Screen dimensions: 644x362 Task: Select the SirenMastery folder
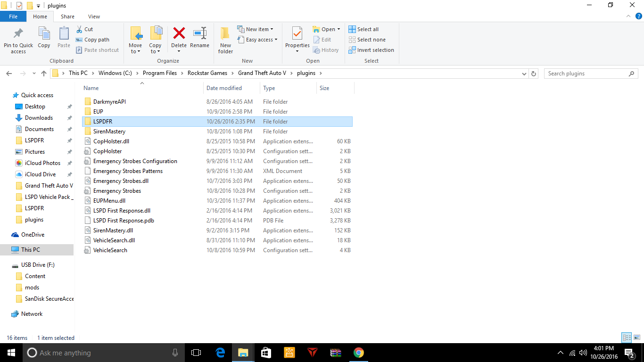click(109, 132)
